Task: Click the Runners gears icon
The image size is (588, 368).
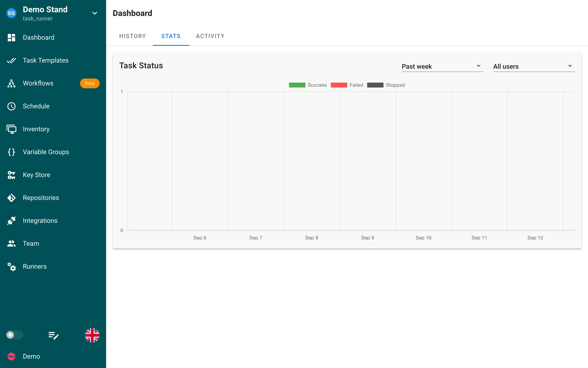Action: pos(11,267)
